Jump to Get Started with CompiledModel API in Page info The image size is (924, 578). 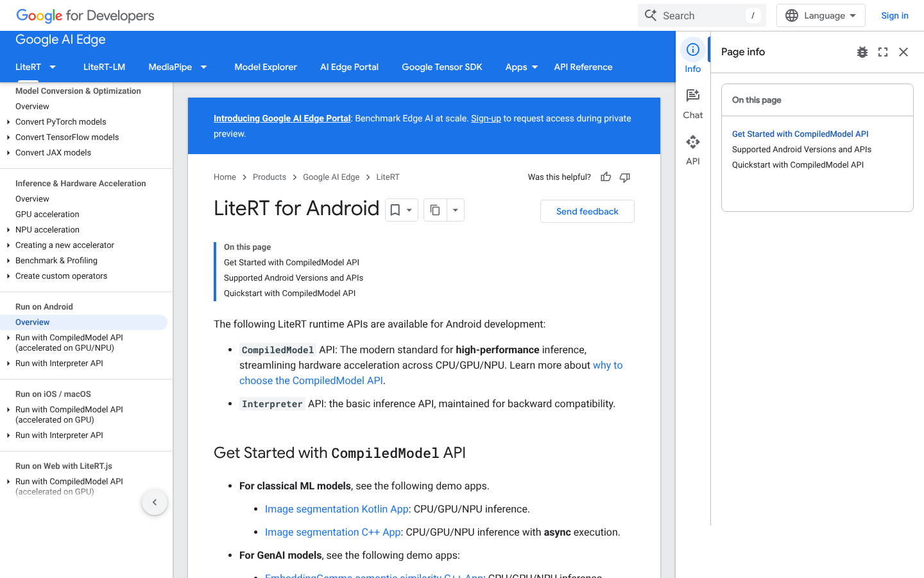point(800,134)
